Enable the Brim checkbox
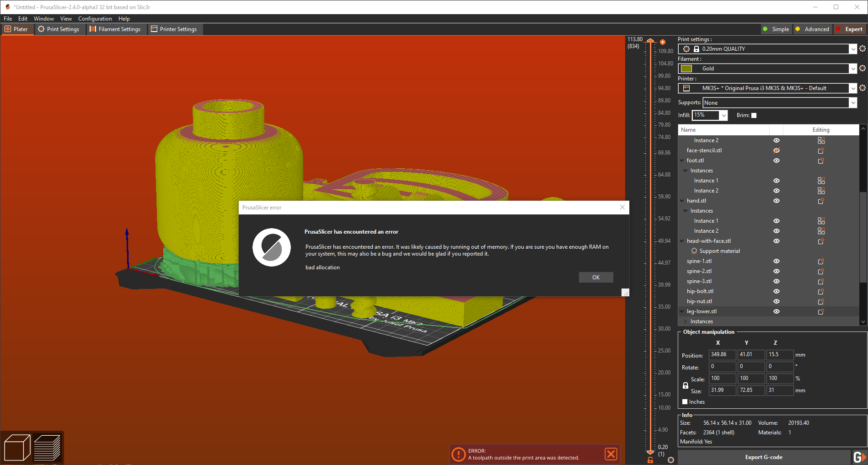Screen dimensions: 868x465 [753, 115]
